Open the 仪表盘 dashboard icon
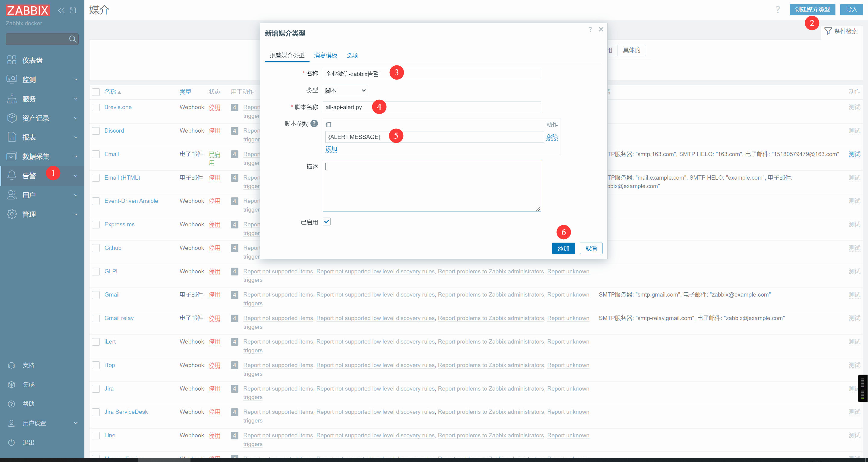 coord(12,60)
